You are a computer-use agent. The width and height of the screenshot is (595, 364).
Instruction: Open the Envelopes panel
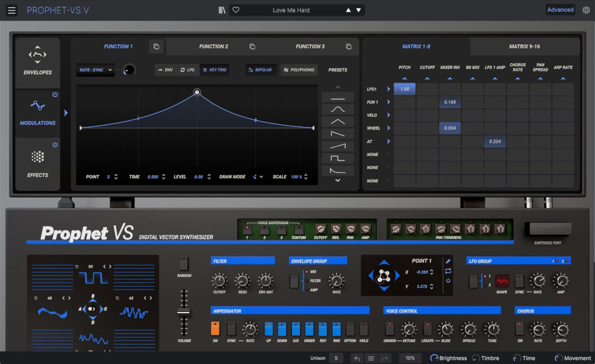click(38, 61)
